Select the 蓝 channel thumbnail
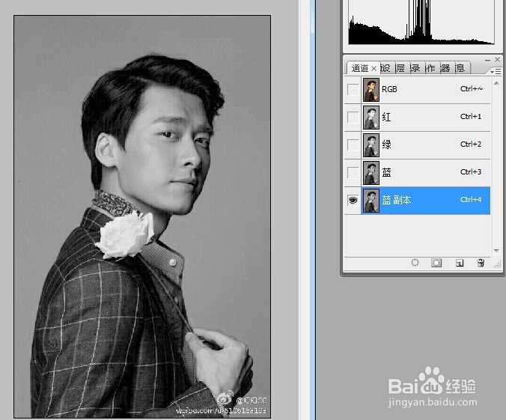 coord(371,173)
